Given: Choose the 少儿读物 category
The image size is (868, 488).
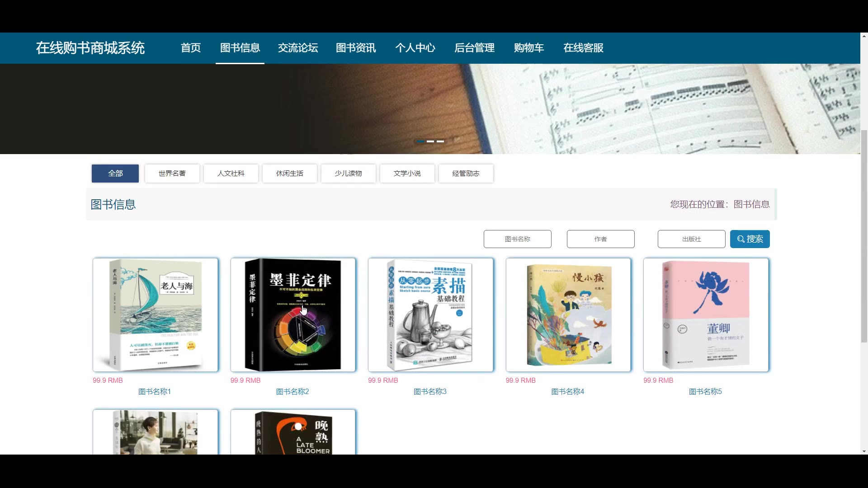Looking at the screenshot, I should pos(349,174).
